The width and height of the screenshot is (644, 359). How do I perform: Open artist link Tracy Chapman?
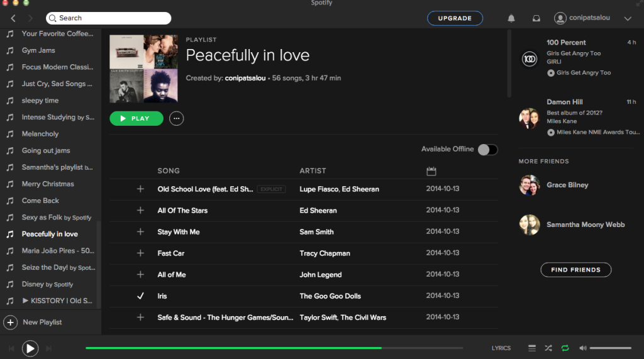coord(325,253)
